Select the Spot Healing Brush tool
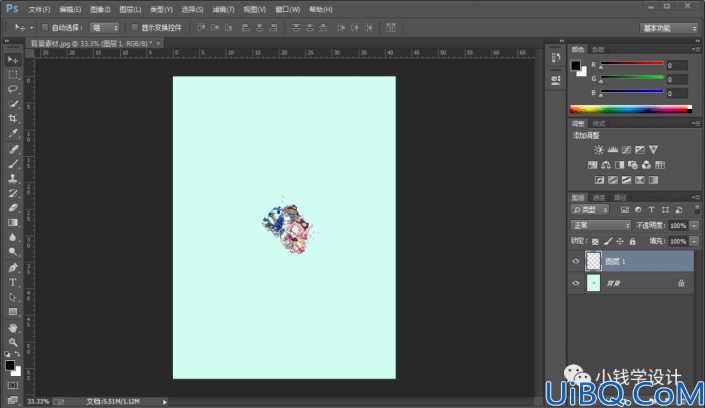This screenshot has height=408, width=705. click(13, 149)
